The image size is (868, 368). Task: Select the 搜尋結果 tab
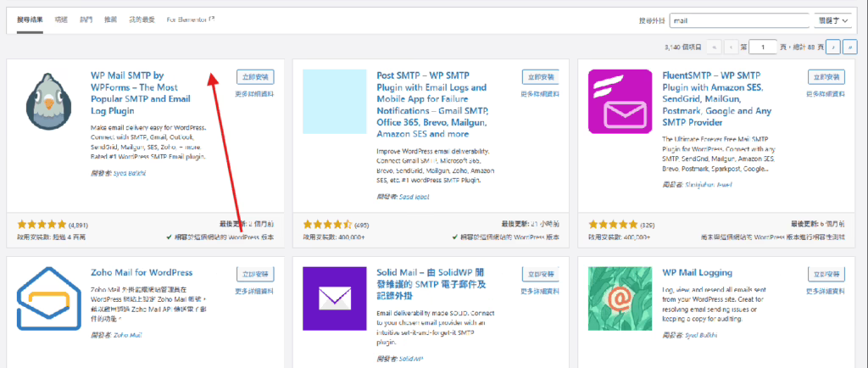[30, 20]
